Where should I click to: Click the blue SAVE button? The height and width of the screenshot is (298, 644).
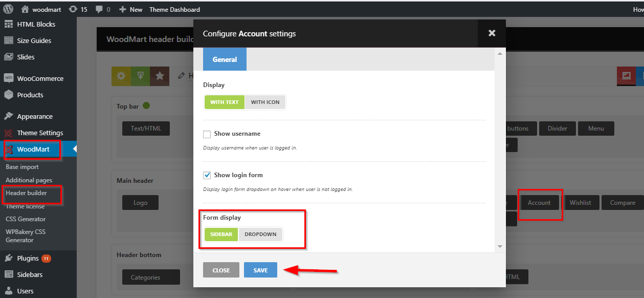(260, 270)
